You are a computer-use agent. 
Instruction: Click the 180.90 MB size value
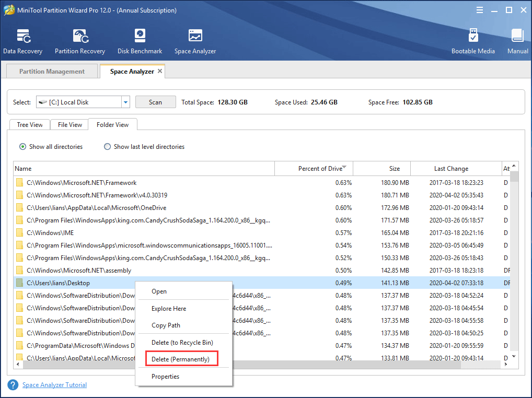pos(395,183)
